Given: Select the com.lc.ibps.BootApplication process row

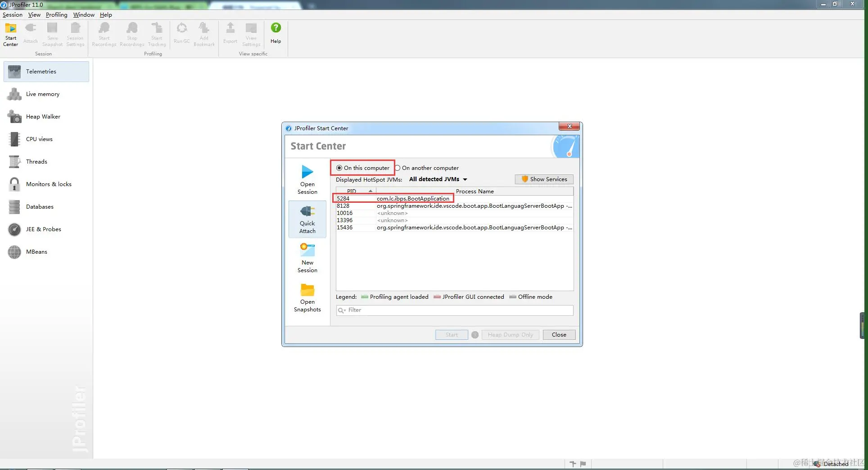Looking at the screenshot, I should point(455,198).
